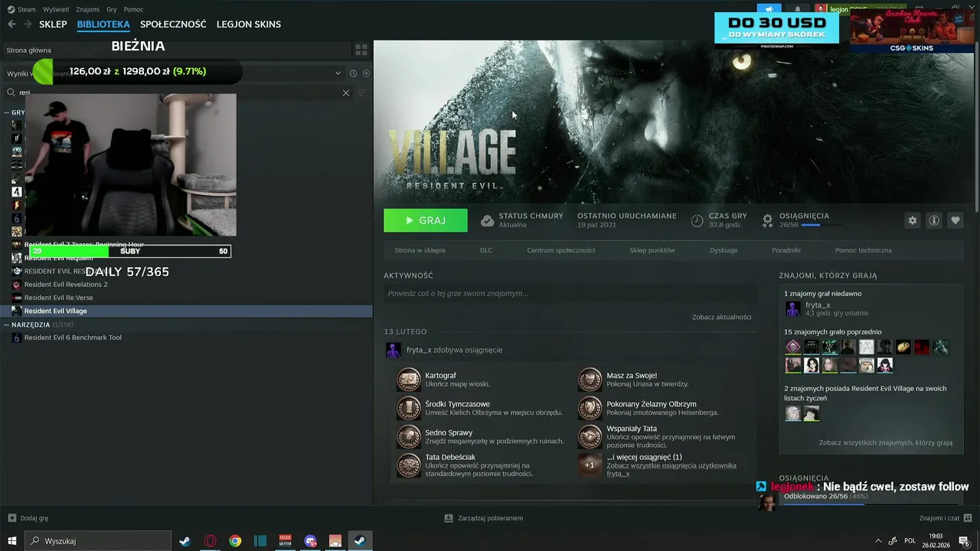Go back with the Steam back arrow
Screen dimensions: 980x551
[11, 24]
